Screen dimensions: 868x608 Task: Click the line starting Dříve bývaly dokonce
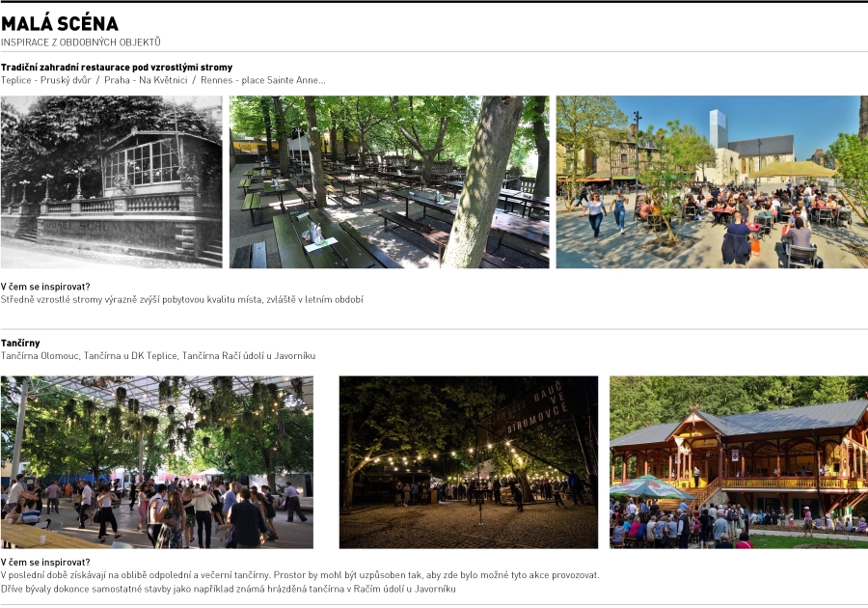point(228,588)
